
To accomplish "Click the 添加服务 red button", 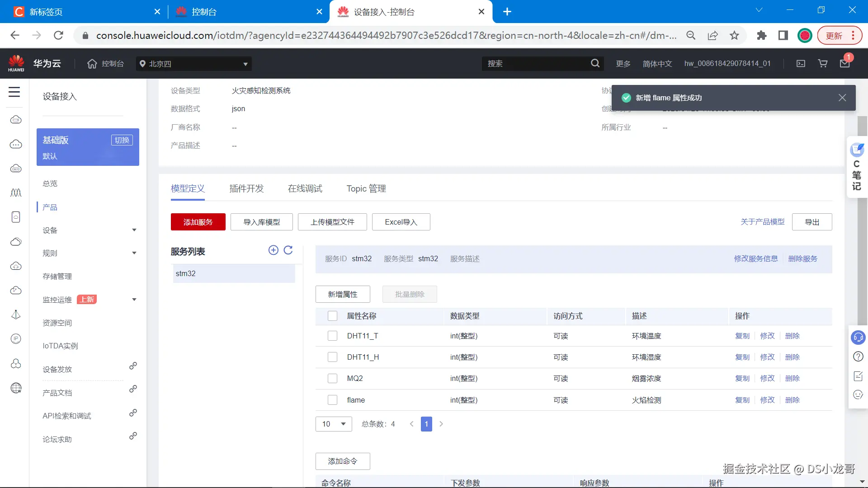I will coord(198,222).
